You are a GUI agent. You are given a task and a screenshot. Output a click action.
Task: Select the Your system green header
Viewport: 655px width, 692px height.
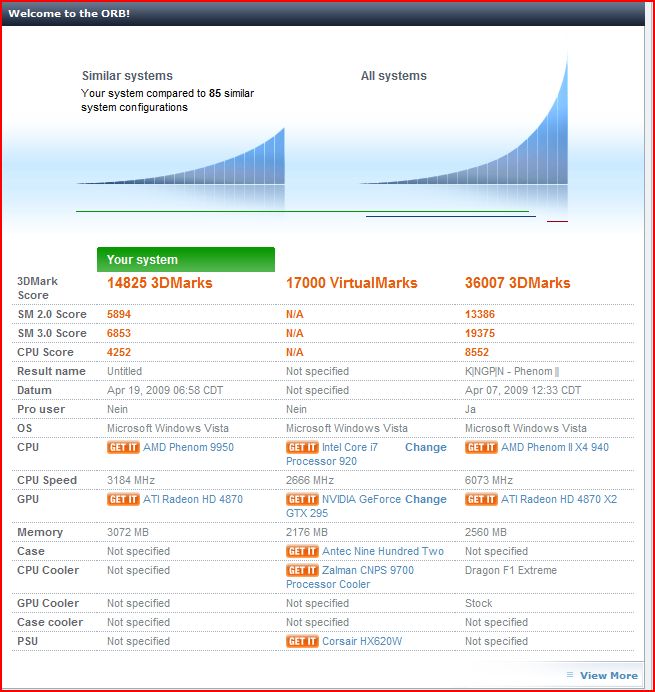pos(186,260)
